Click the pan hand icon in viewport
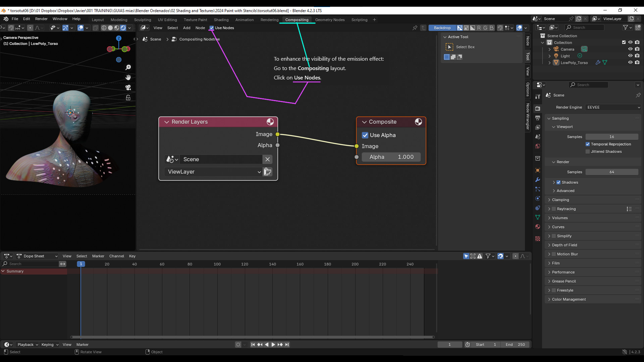 [x=128, y=77]
